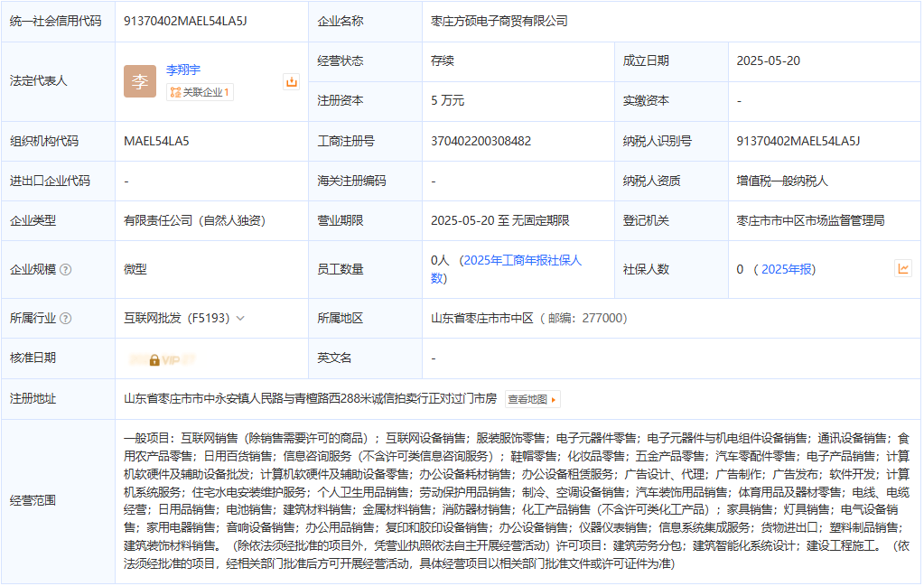
Task: Click the registered address text
Action: [310, 399]
